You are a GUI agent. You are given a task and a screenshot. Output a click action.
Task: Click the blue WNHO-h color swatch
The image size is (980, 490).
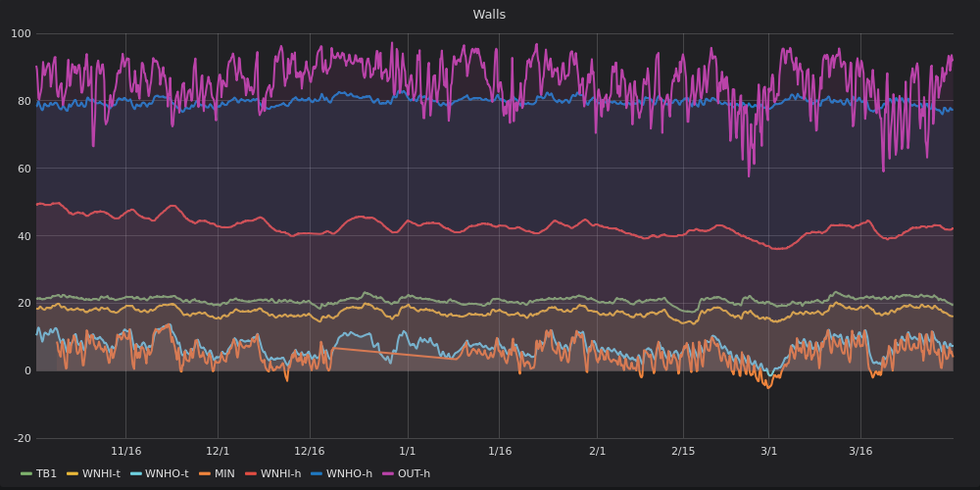click(317, 474)
